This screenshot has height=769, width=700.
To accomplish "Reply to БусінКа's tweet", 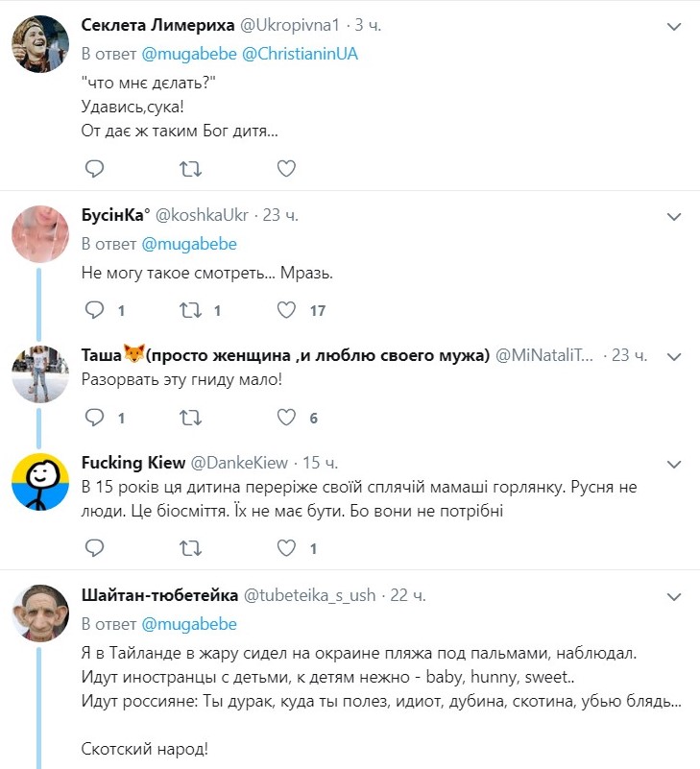I will (94, 310).
